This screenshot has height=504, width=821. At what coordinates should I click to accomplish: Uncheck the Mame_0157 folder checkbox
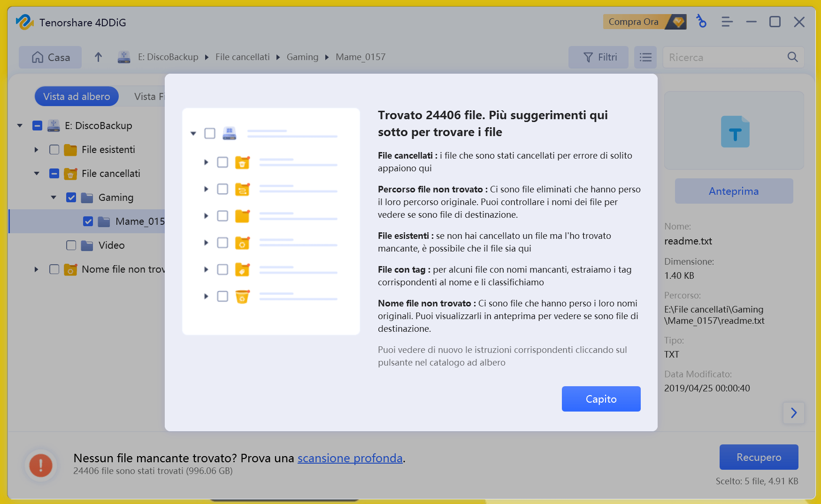[x=88, y=221]
